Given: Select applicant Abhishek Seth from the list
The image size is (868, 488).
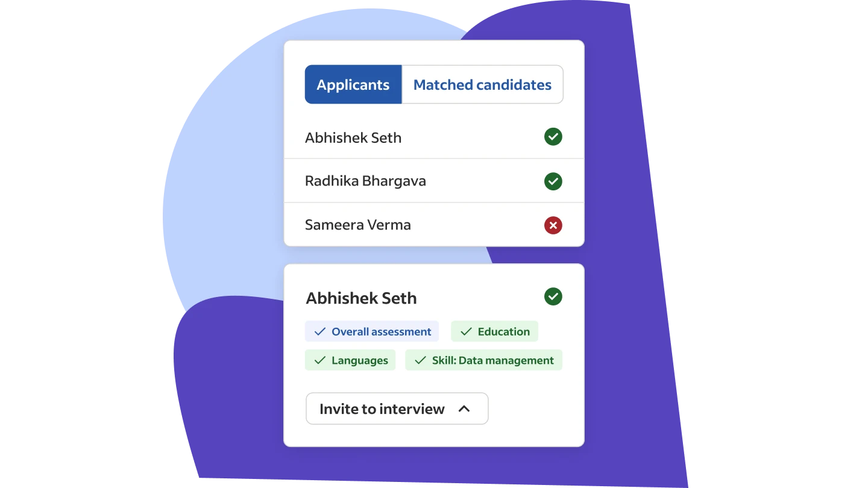Looking at the screenshot, I should coord(353,138).
